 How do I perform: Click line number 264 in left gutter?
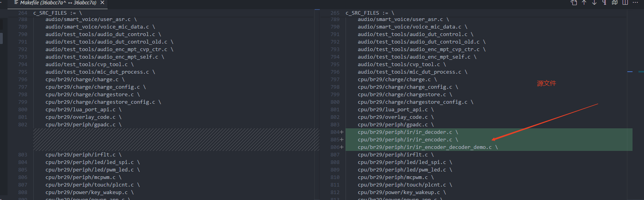(23, 13)
